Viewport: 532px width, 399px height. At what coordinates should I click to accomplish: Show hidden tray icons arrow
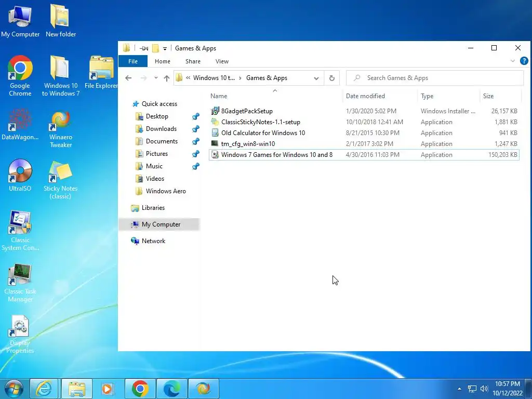[459, 389]
